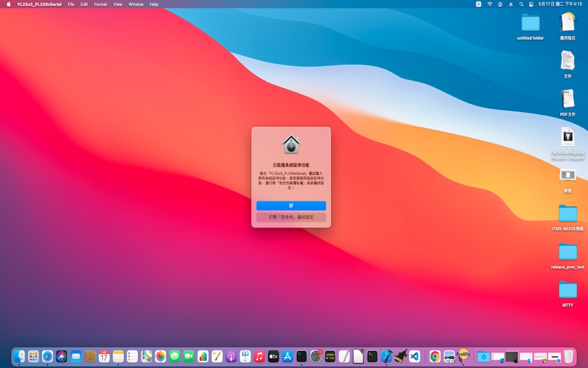Open the PL25x3_PL256xSerial app menu
This screenshot has height=368, width=588.
click(40, 4)
